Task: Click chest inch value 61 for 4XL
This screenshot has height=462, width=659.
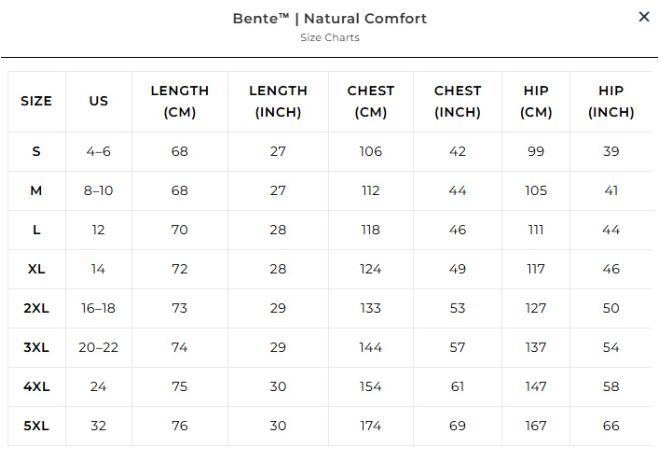Action: [457, 387]
